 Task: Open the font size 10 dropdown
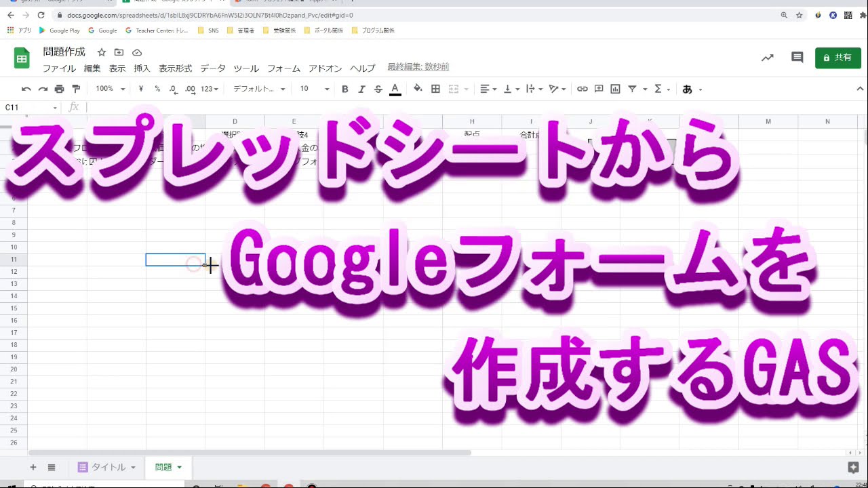pyautogui.click(x=315, y=89)
